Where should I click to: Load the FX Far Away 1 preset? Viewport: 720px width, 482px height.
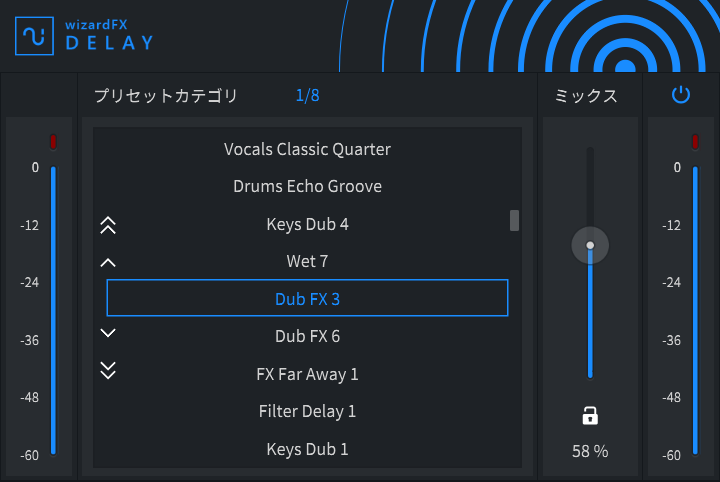tap(307, 374)
